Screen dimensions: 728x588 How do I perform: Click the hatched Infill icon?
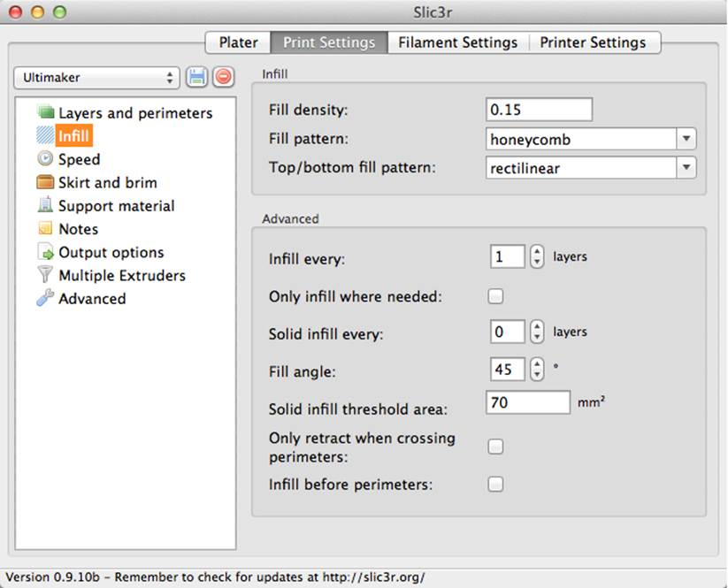pyautogui.click(x=45, y=135)
